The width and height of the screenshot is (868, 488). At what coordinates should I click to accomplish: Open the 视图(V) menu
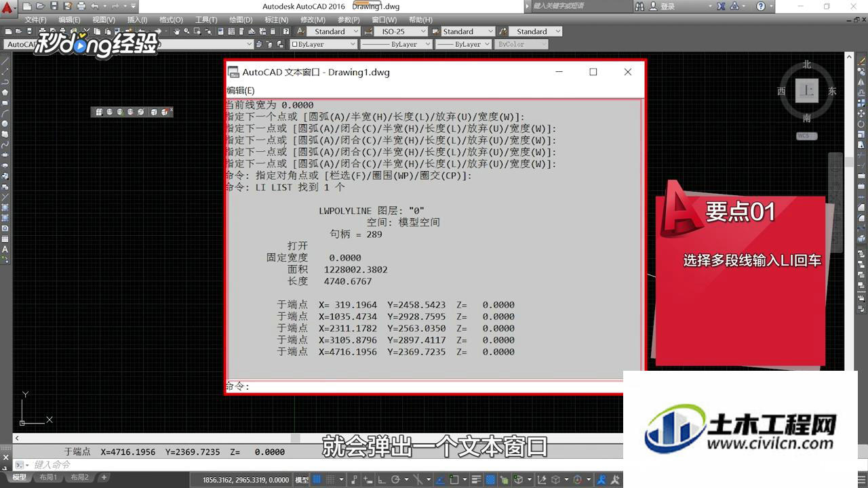click(103, 20)
